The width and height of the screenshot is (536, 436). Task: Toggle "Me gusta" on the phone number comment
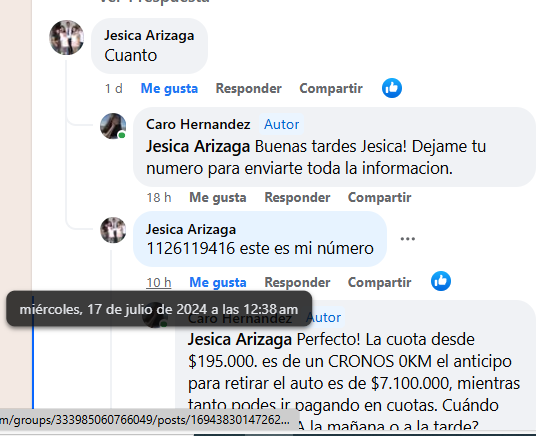[218, 282]
